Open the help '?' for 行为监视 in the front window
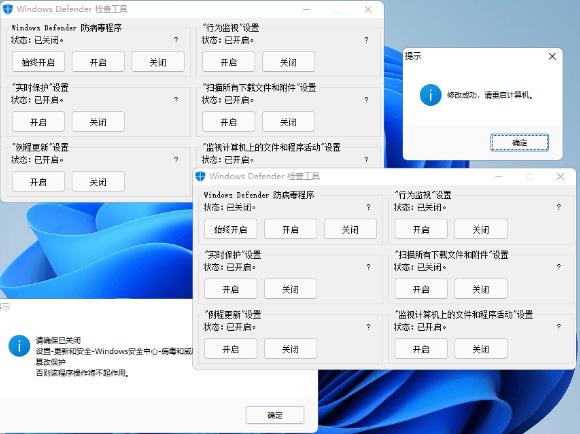 pyautogui.click(x=559, y=207)
